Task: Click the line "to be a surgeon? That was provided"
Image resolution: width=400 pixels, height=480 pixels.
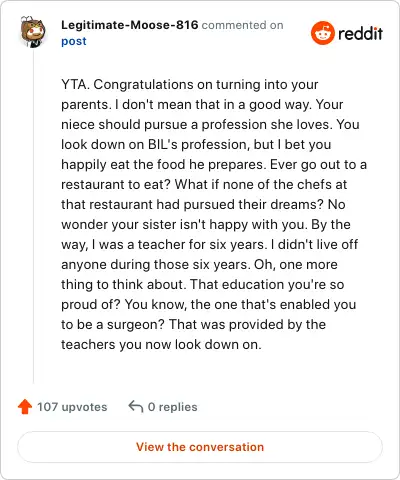Action: [193, 325]
